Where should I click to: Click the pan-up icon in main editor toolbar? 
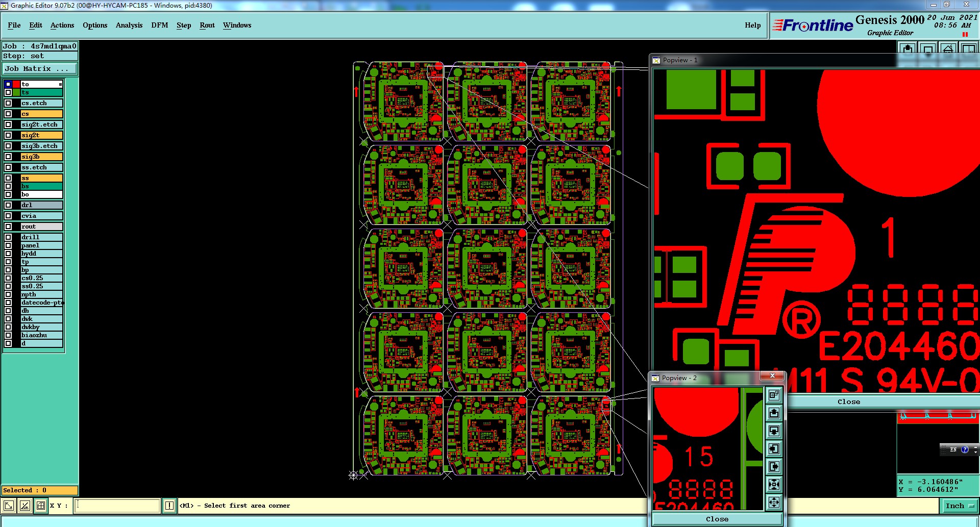(x=908, y=48)
